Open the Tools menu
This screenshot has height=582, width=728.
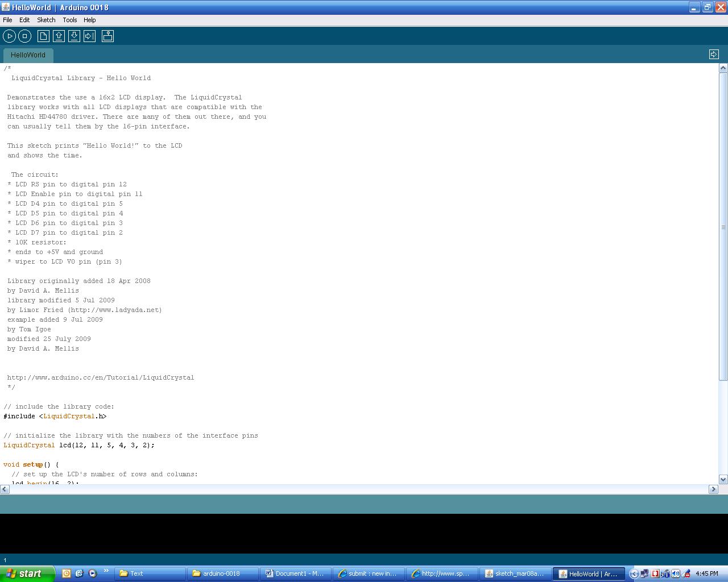point(70,20)
